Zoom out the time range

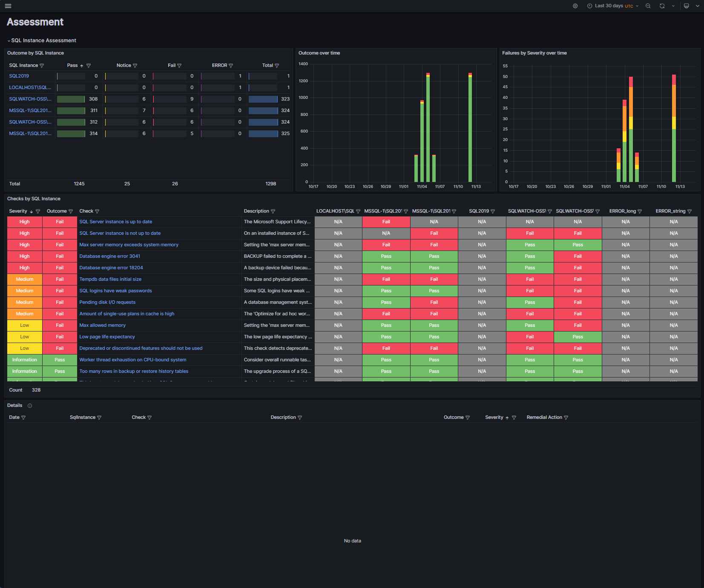click(648, 6)
